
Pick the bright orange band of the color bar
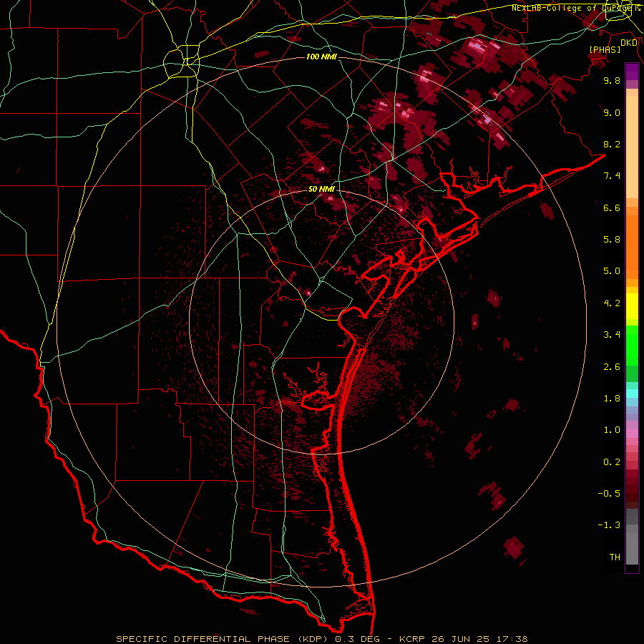pyautogui.click(x=632, y=248)
